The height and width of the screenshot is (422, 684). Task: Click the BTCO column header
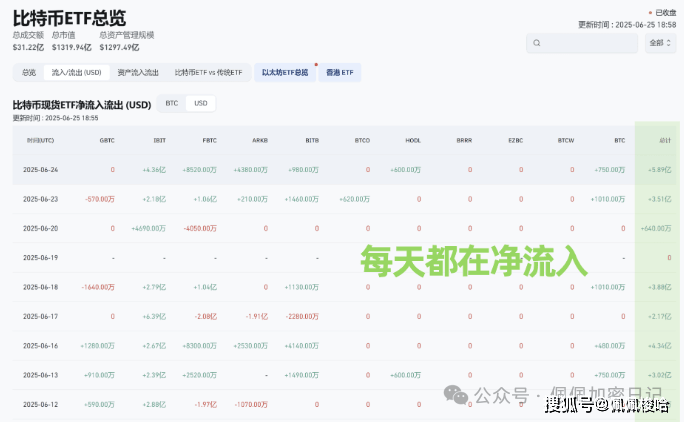362,141
